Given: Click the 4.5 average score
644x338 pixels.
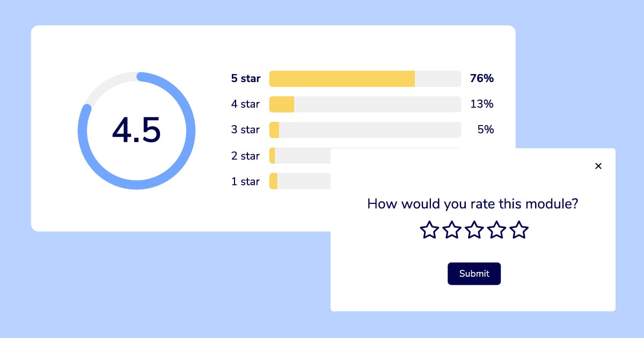Looking at the screenshot, I should [x=136, y=130].
